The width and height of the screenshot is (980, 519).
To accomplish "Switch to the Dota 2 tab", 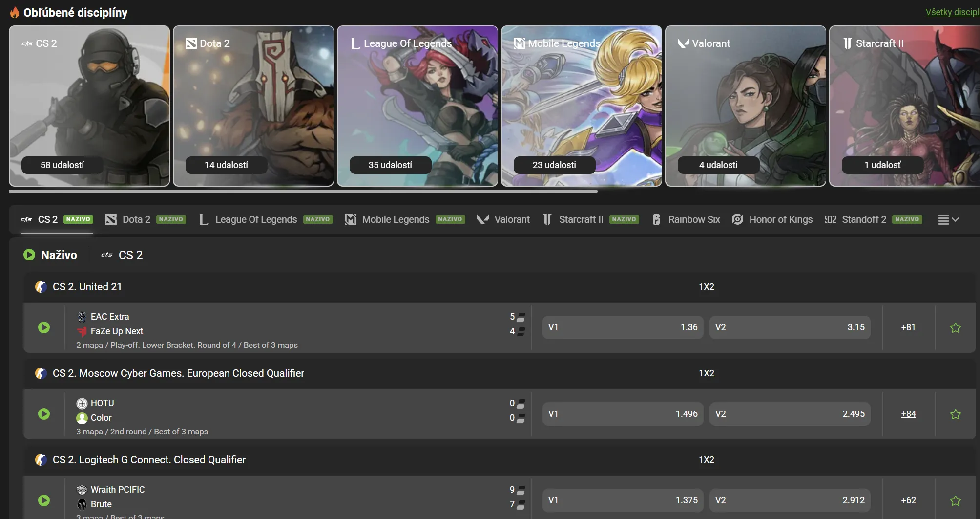I will pos(146,220).
